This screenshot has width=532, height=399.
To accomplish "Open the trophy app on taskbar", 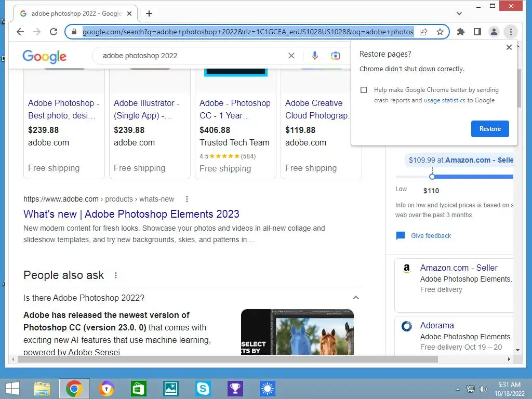I will click(x=235, y=389).
